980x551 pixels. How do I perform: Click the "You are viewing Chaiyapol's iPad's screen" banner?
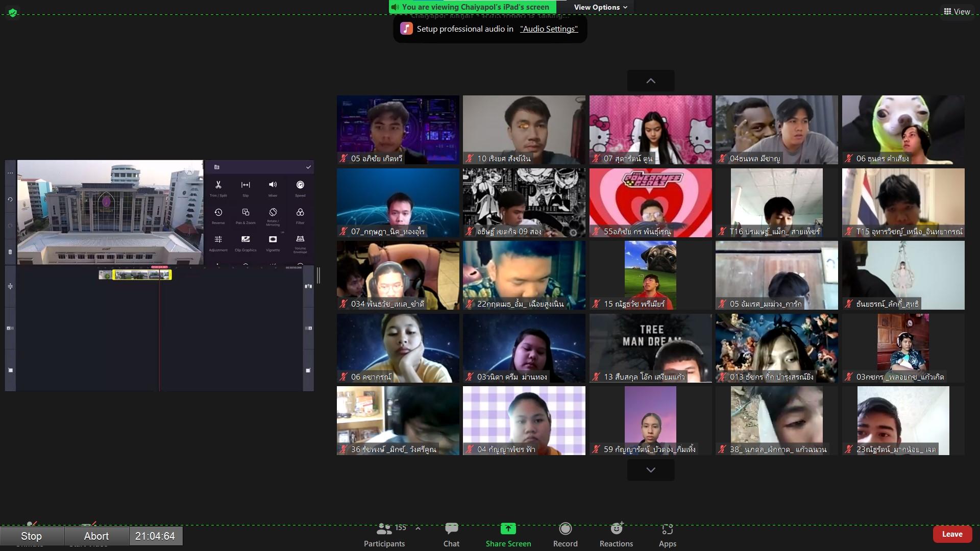click(472, 7)
